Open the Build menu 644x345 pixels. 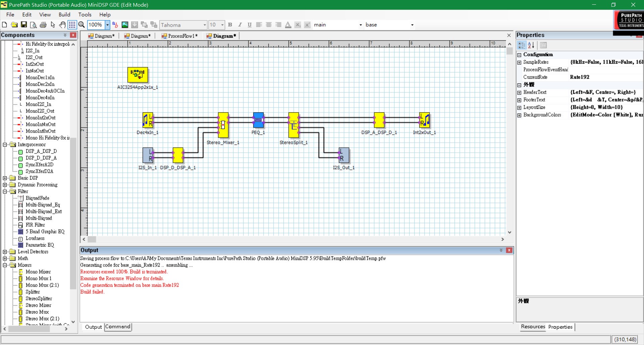[64, 15]
